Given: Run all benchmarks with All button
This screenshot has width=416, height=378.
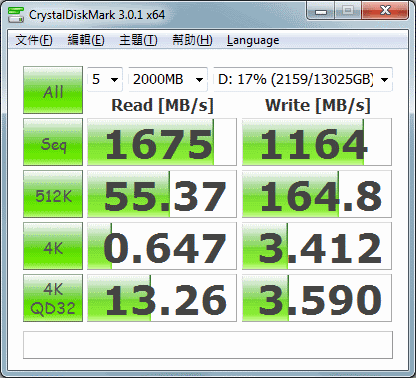Looking at the screenshot, I should coord(53,90).
